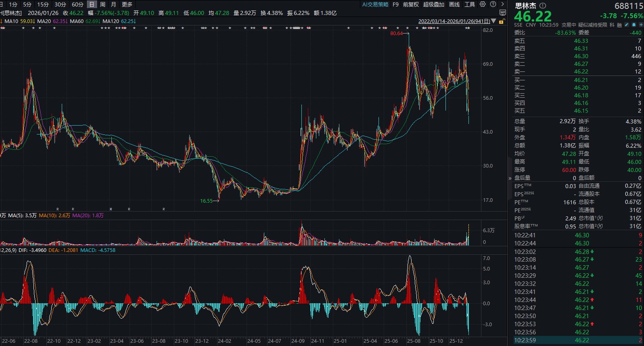The height and width of the screenshot is (346, 644).
Task: Select the 周 weekly period tab
Action: 102,4
